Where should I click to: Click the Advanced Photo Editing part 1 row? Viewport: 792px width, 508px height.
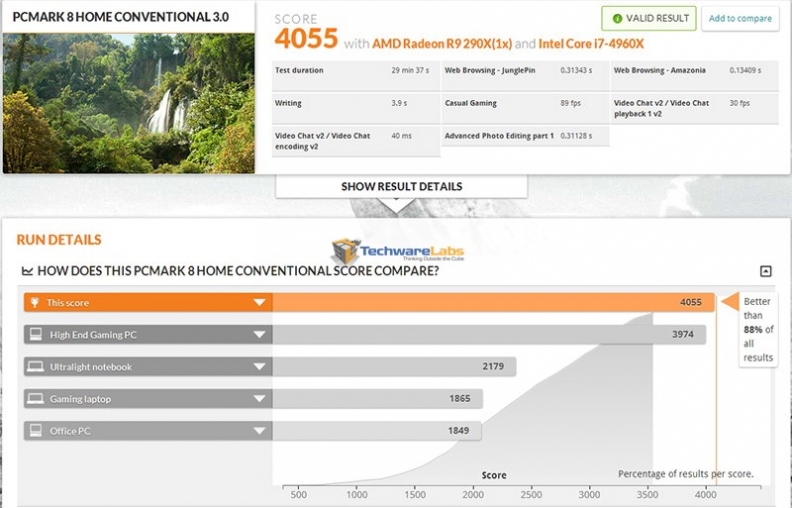point(525,136)
